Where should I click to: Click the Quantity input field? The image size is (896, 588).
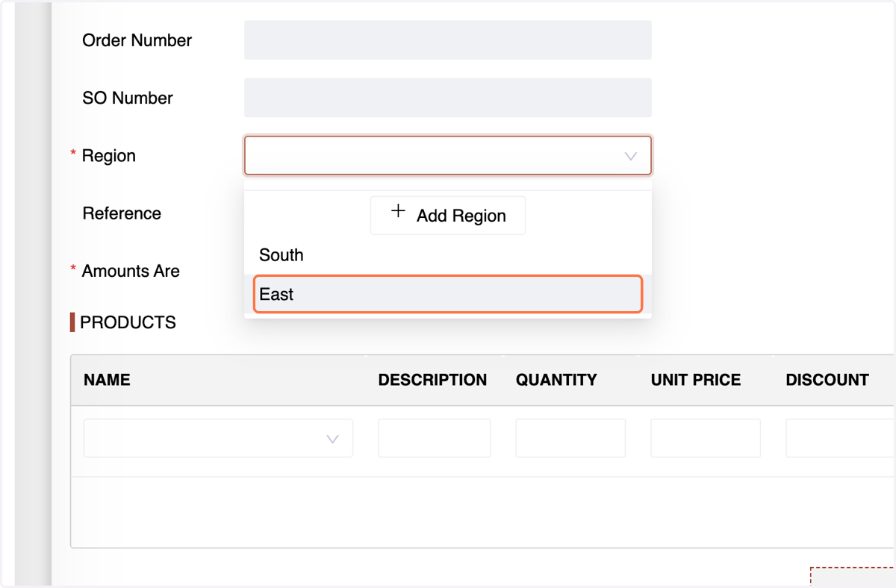point(570,438)
